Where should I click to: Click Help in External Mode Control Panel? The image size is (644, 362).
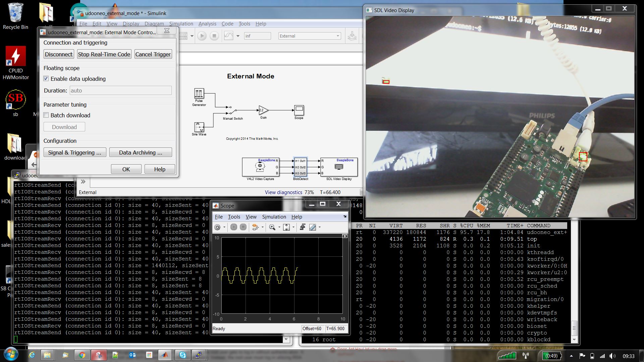160,169
